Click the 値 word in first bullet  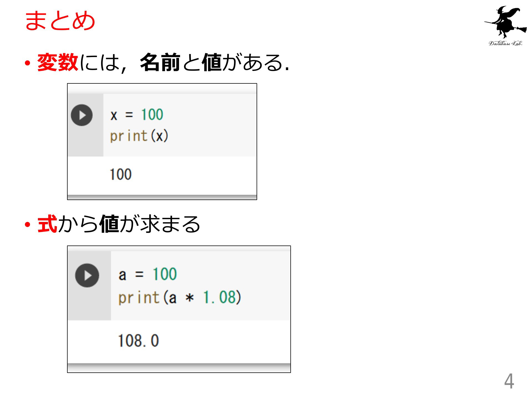pyautogui.click(x=212, y=62)
